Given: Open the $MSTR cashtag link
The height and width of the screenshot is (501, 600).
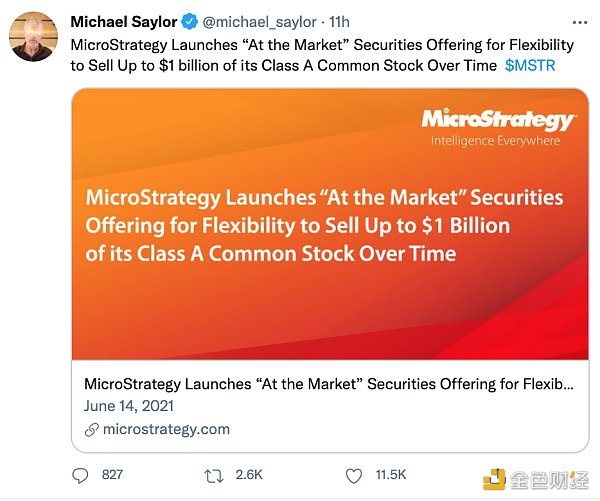Looking at the screenshot, I should tap(531, 64).
